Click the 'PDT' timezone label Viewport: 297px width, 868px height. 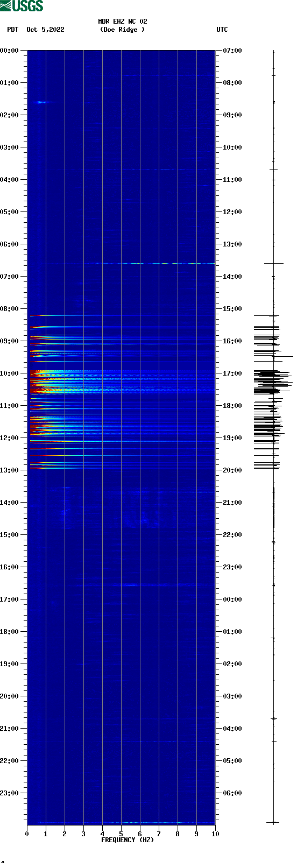[13, 30]
